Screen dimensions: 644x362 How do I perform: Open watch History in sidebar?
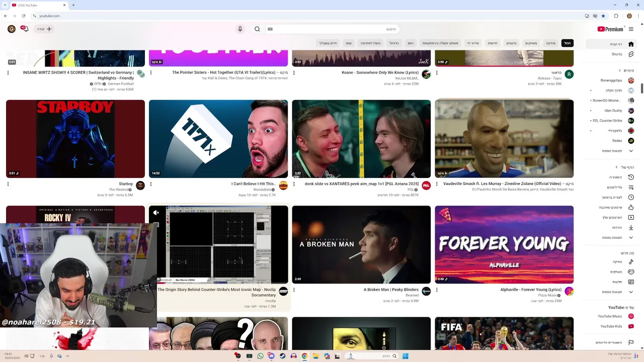611,177
